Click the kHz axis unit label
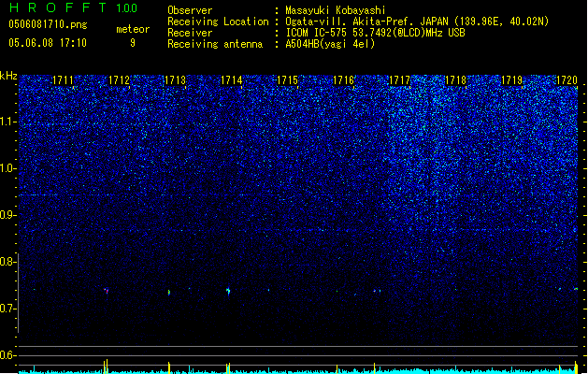 point(8,76)
